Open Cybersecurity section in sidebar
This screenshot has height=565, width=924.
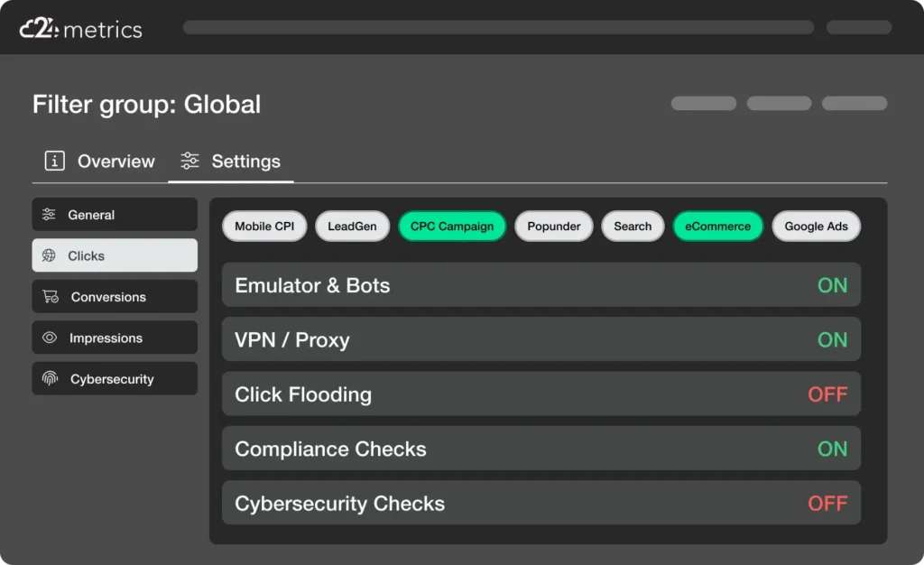click(115, 378)
